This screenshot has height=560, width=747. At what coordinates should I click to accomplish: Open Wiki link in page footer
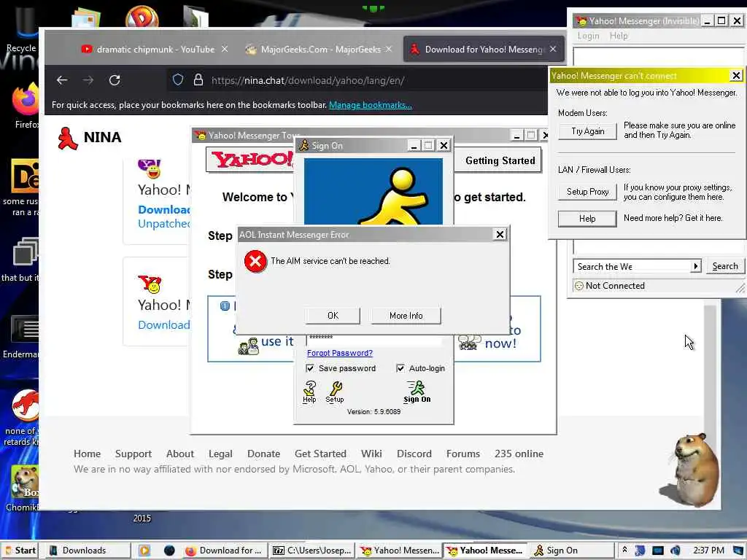(371, 454)
